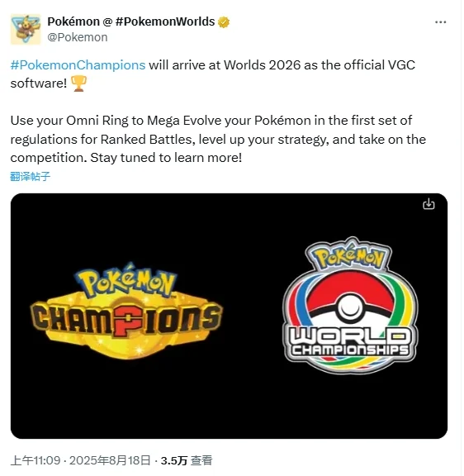Click the 上午11:09 timestamp
The height and width of the screenshot is (476, 464).
[36, 460]
